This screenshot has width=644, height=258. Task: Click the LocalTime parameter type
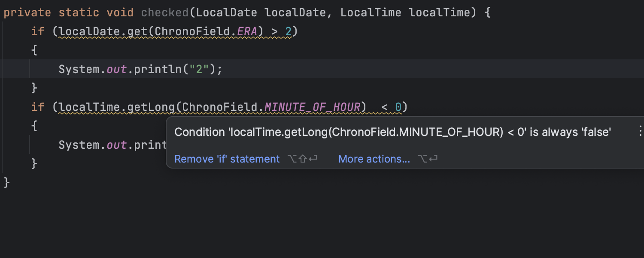click(371, 12)
